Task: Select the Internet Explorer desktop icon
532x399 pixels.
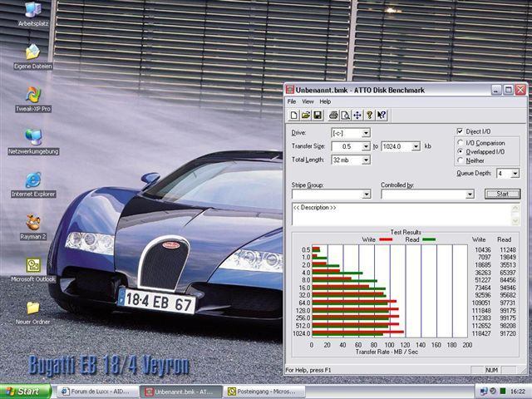Action: 33,185
